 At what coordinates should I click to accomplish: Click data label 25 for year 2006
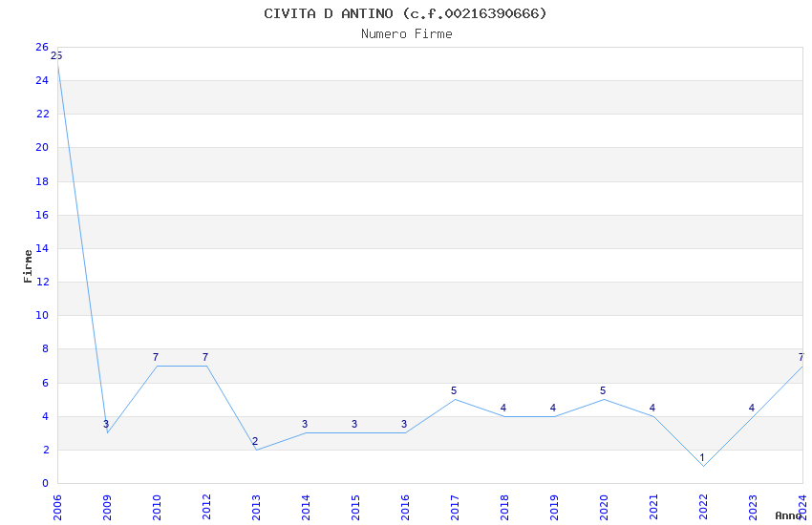point(56,55)
